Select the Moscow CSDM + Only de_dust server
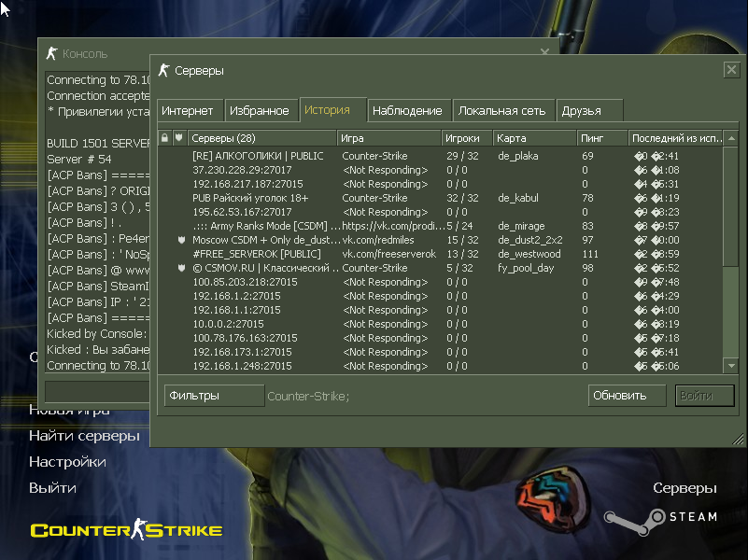This screenshot has width=748, height=560. coord(441,240)
